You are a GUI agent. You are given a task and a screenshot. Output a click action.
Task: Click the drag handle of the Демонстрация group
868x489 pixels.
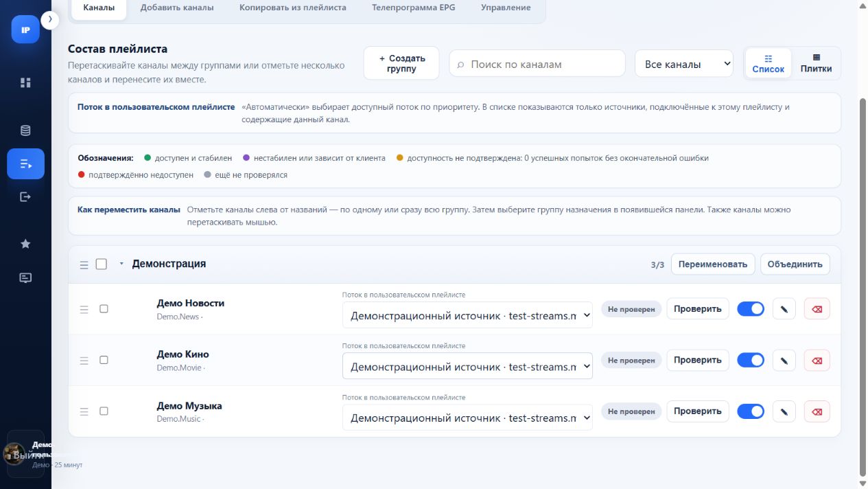tap(84, 264)
